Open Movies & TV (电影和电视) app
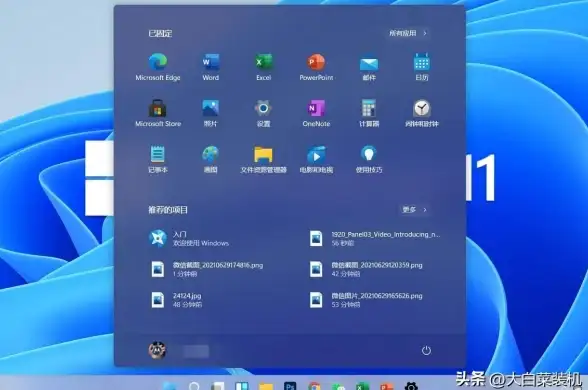The width and height of the screenshot is (588, 390). pyautogui.click(x=316, y=159)
